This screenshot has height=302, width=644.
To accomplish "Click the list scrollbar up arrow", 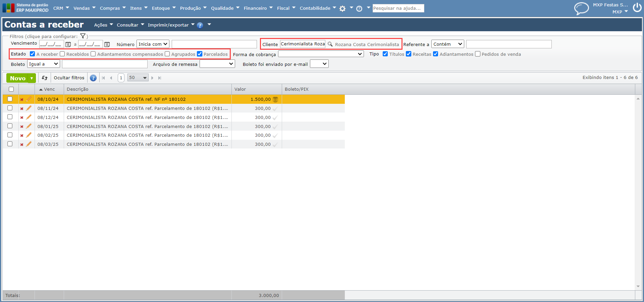I will click(x=638, y=99).
